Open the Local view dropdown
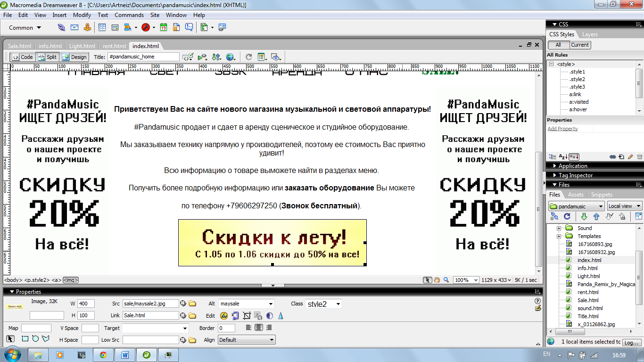 (624, 206)
